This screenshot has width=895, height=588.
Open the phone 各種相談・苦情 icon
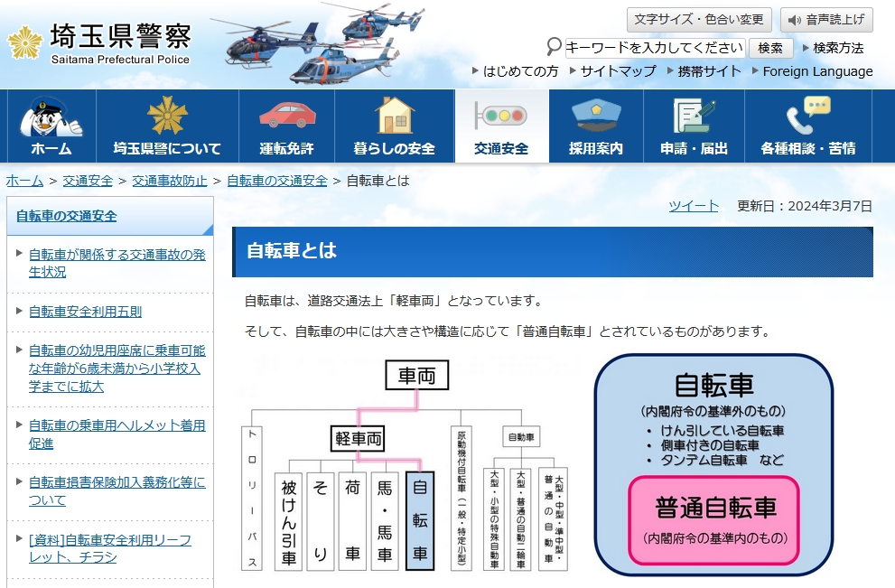(x=807, y=116)
